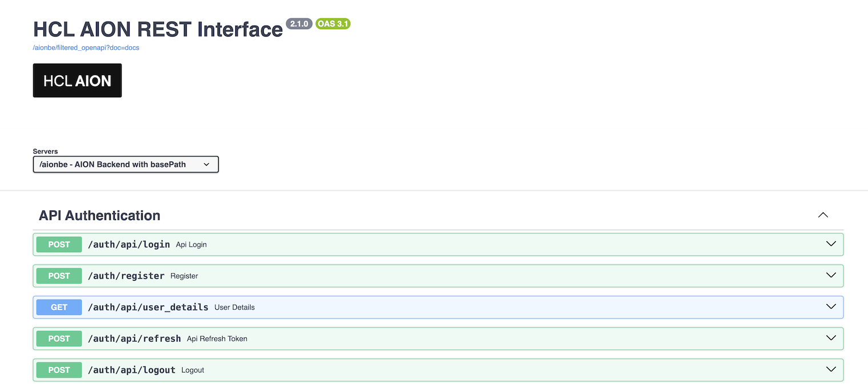Screen dimensions: 868x388
Task: Click the blue GET badge on /auth/api/user_details
Action: tap(59, 307)
